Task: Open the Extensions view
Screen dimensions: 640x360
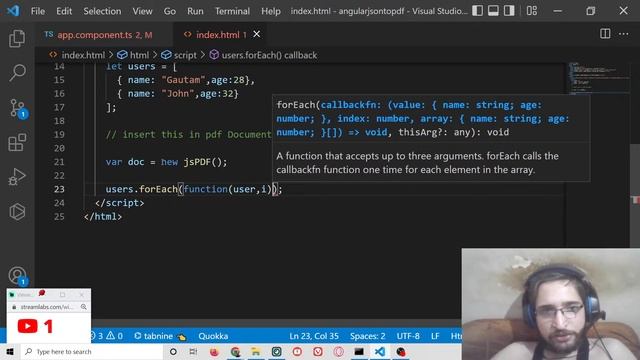Action: tap(17, 142)
